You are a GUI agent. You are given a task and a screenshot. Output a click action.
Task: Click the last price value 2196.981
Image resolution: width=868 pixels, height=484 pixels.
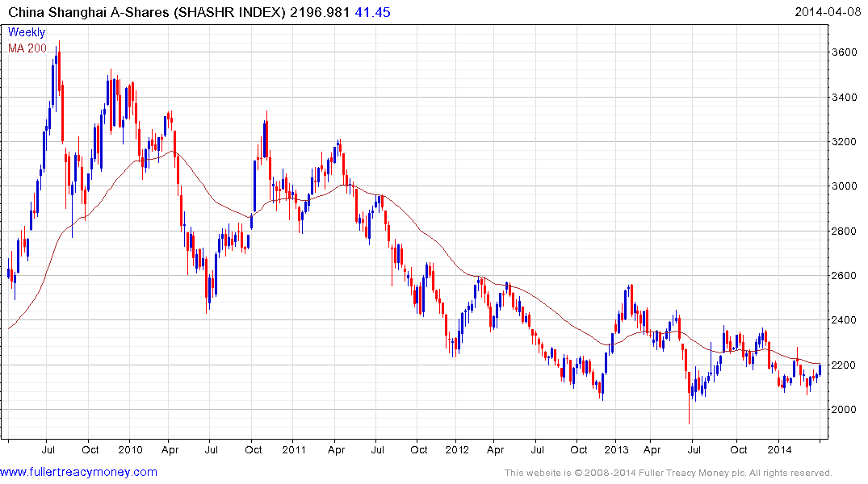pyautogui.click(x=320, y=12)
